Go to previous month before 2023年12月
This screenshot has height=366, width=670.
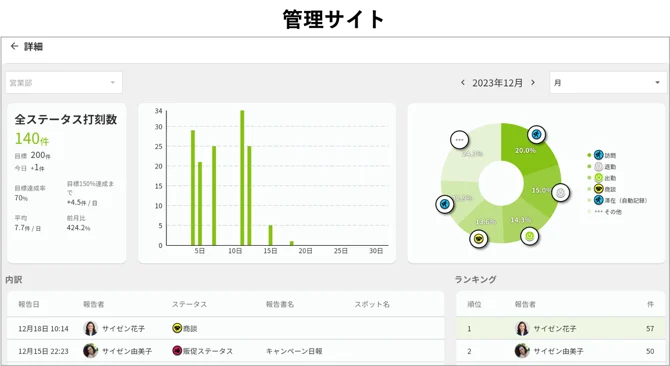[463, 82]
